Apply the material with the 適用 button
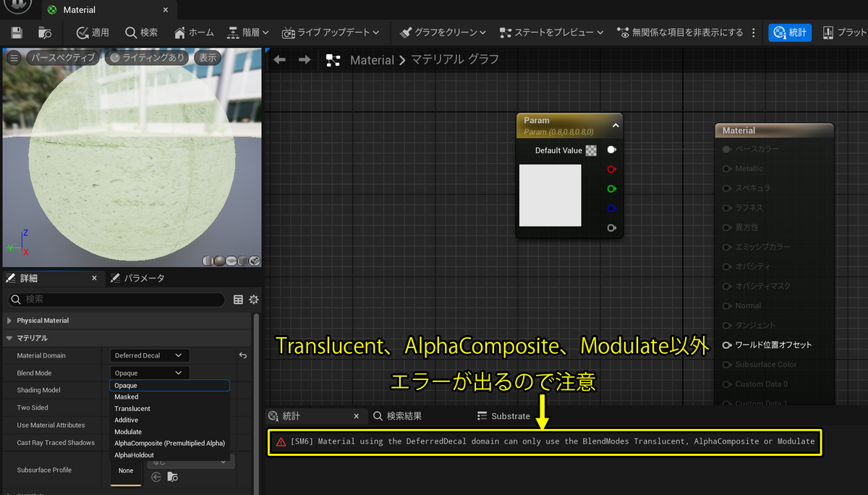Screen dimensions: 868x495 [93, 32]
